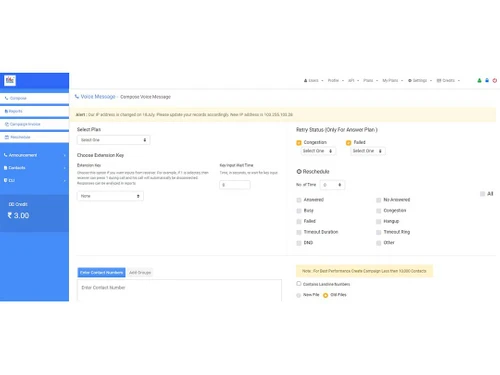Click the red power logout icon

point(495,80)
